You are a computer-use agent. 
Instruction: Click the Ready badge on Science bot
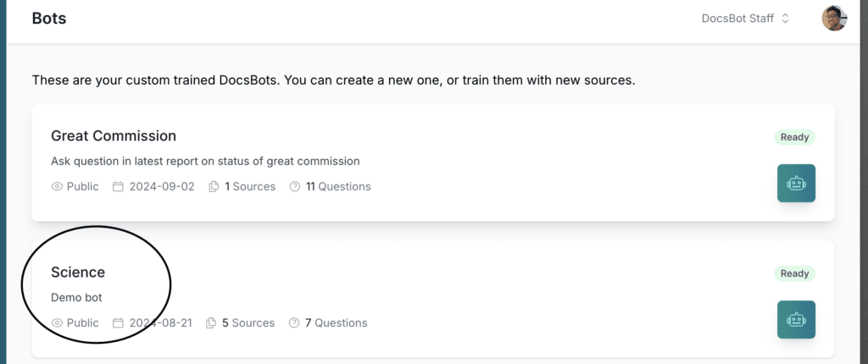pos(794,273)
